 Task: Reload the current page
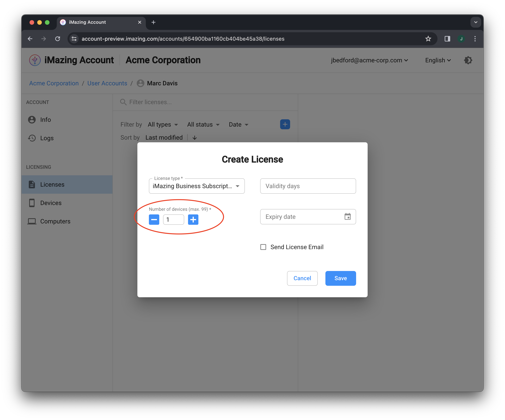click(x=58, y=39)
